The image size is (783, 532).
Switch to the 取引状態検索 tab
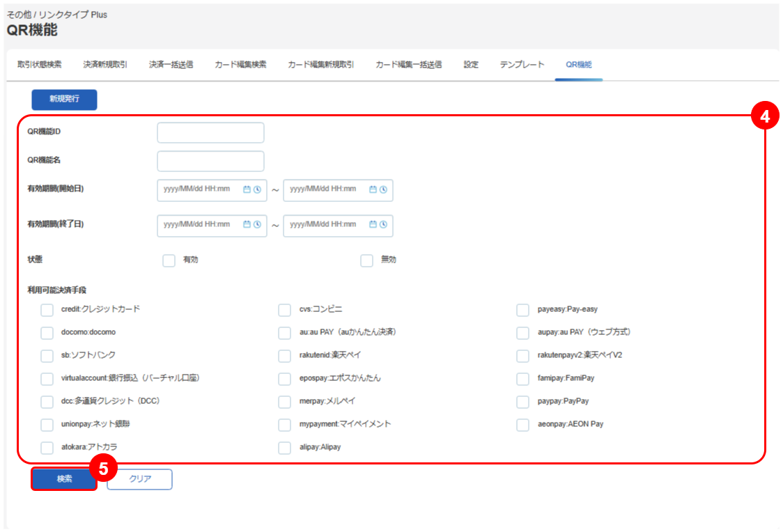tap(40, 65)
